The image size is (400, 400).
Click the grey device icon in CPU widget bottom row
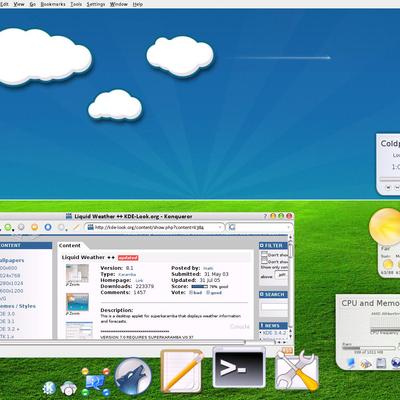tap(381, 363)
